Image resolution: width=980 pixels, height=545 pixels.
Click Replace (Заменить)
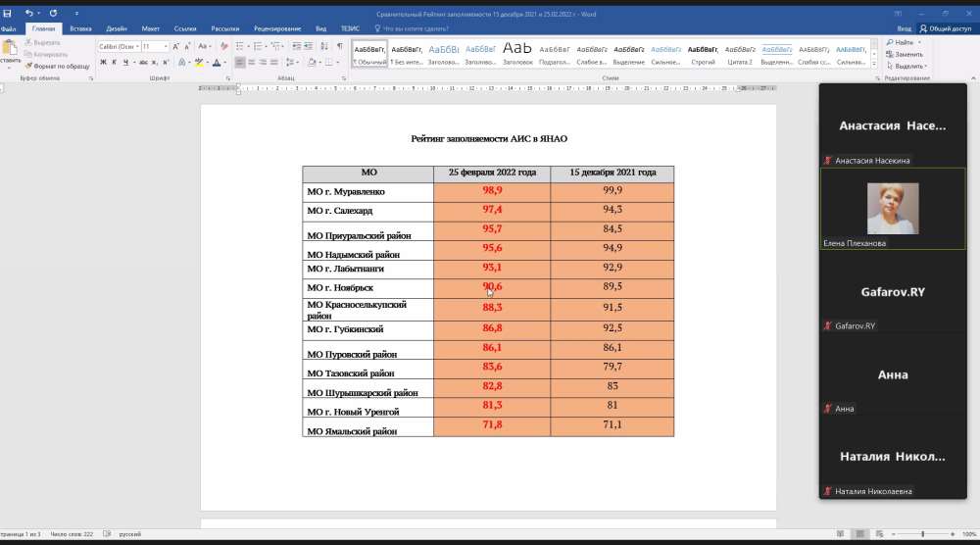905,54
